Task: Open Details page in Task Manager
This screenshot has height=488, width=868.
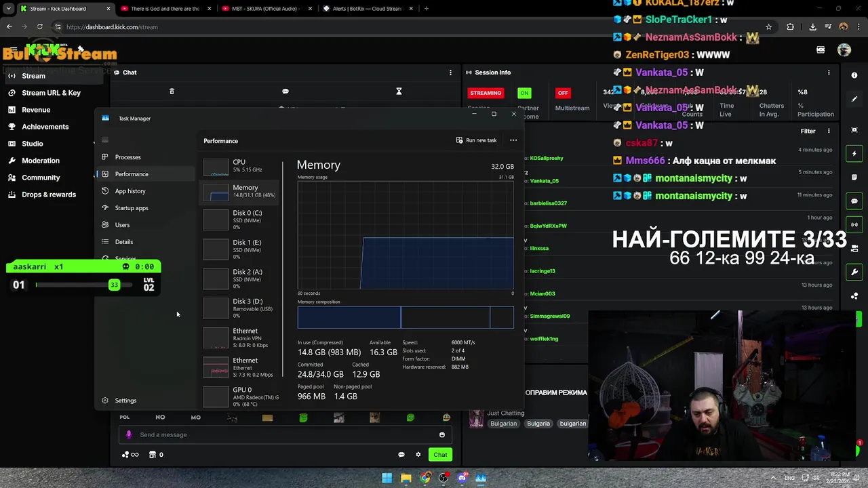Action: pyautogui.click(x=123, y=242)
